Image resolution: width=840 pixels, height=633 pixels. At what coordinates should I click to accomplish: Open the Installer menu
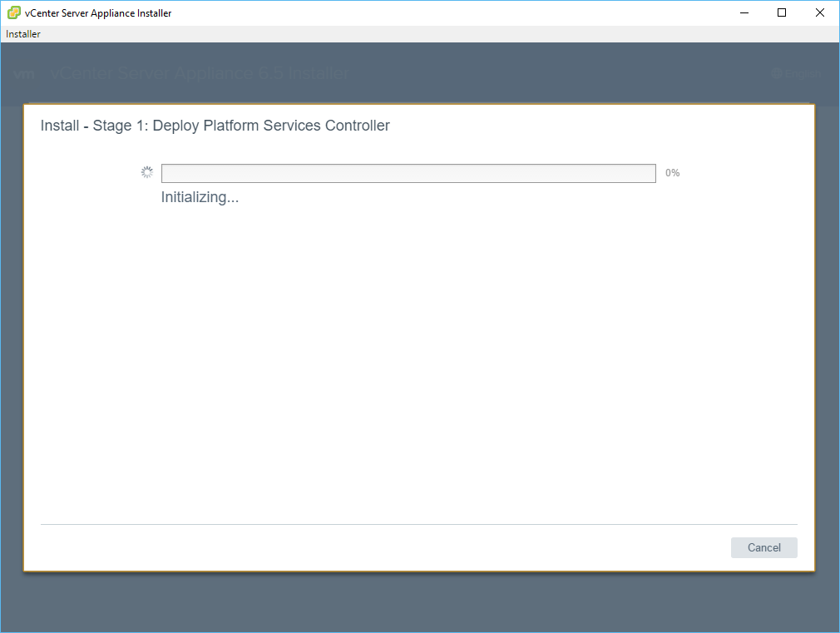(23, 34)
